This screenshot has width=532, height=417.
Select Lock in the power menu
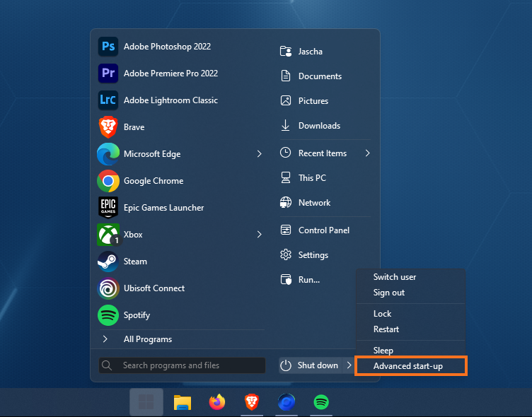pyautogui.click(x=382, y=314)
